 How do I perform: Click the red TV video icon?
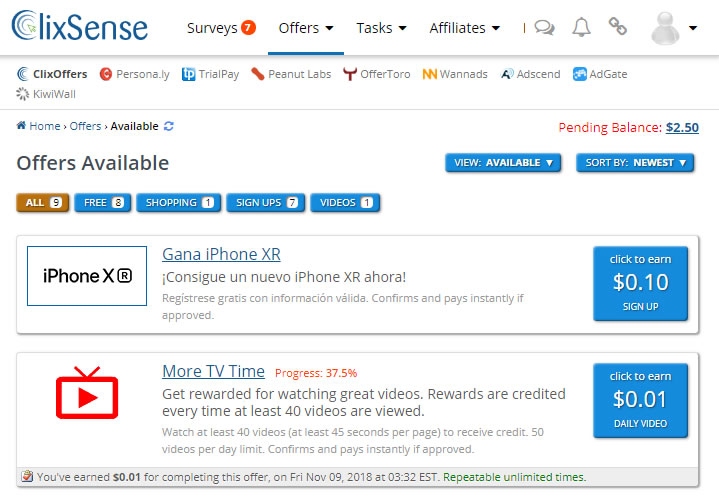coord(87,393)
